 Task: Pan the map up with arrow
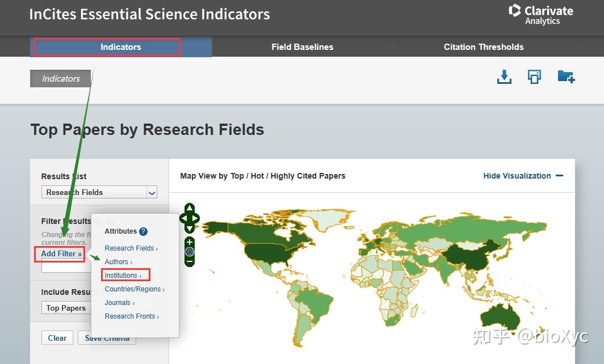pyautogui.click(x=190, y=208)
